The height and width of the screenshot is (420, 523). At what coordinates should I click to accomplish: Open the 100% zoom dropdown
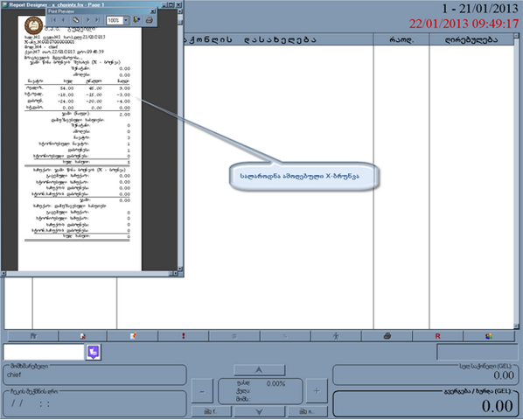126,20
